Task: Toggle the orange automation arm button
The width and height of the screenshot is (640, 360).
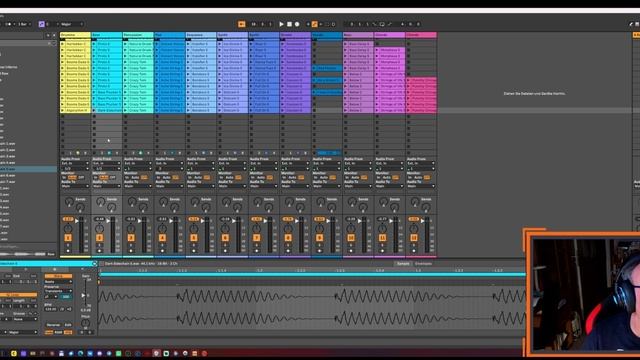Action: (314, 24)
